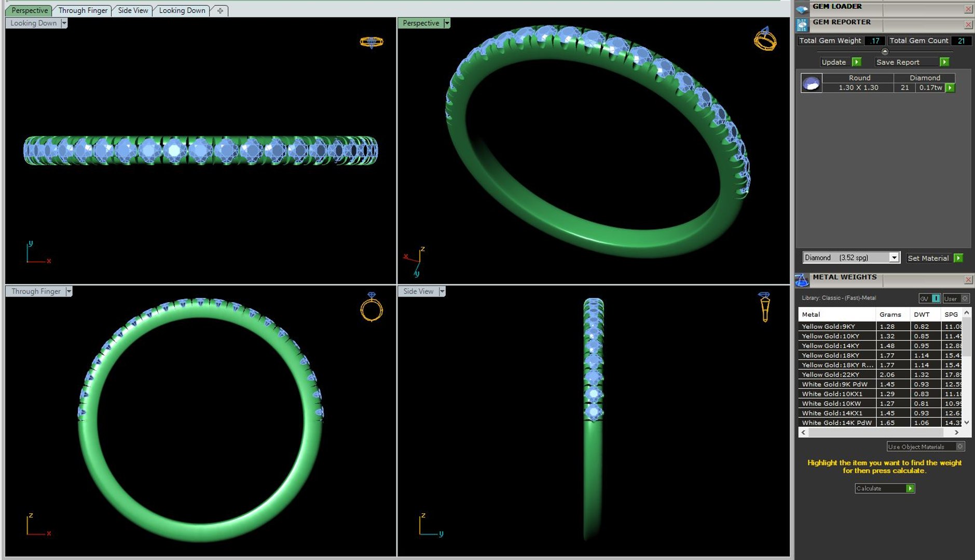Click the orange ring icon in the Side View viewport

click(764, 307)
